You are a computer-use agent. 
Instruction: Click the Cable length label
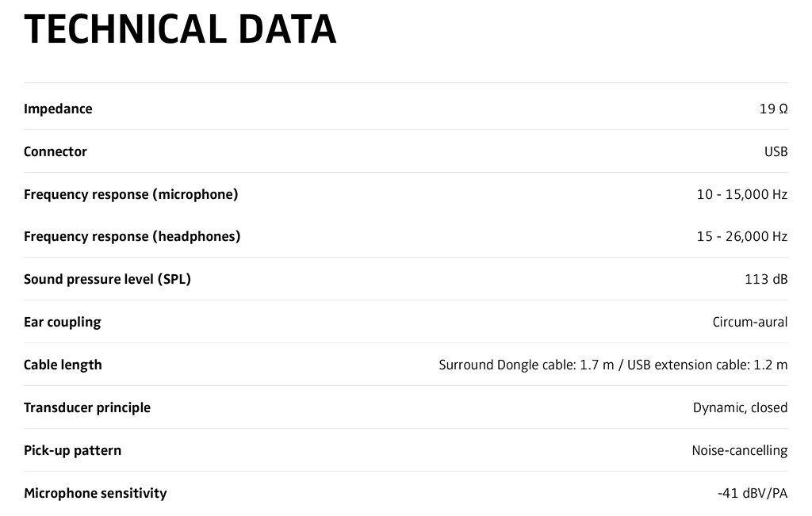point(63,365)
